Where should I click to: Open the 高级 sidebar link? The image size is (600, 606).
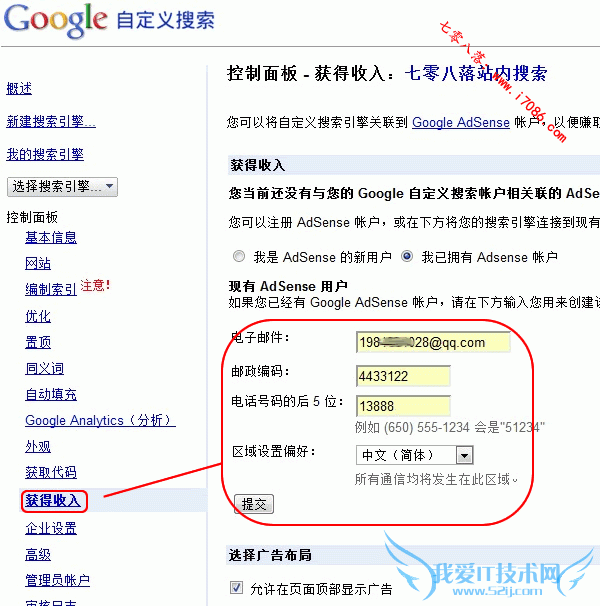tap(38, 555)
